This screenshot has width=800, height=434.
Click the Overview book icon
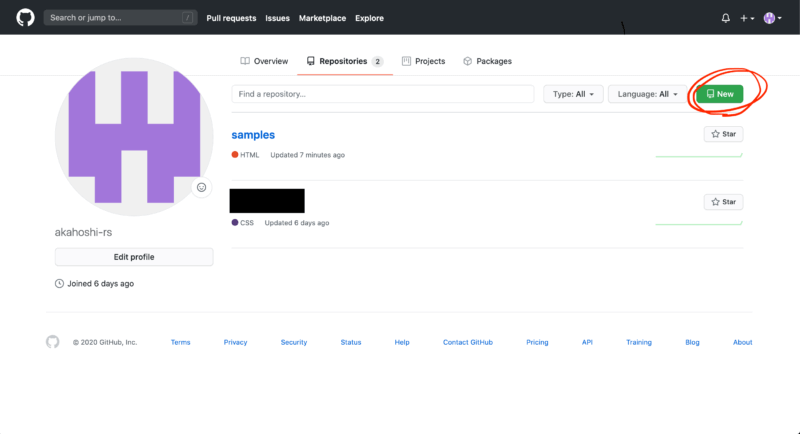(x=245, y=61)
